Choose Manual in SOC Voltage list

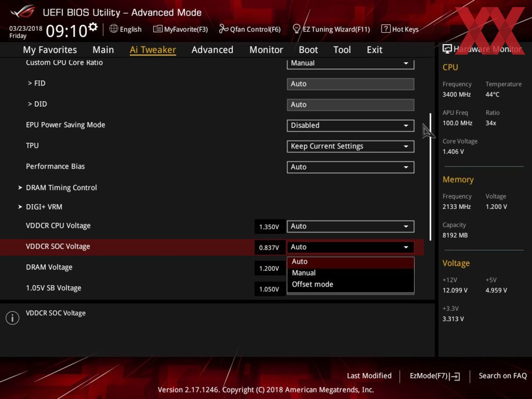coord(350,273)
